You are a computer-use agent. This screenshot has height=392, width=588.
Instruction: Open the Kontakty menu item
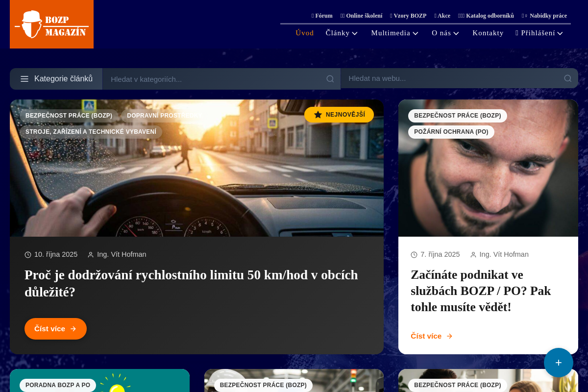(x=488, y=33)
